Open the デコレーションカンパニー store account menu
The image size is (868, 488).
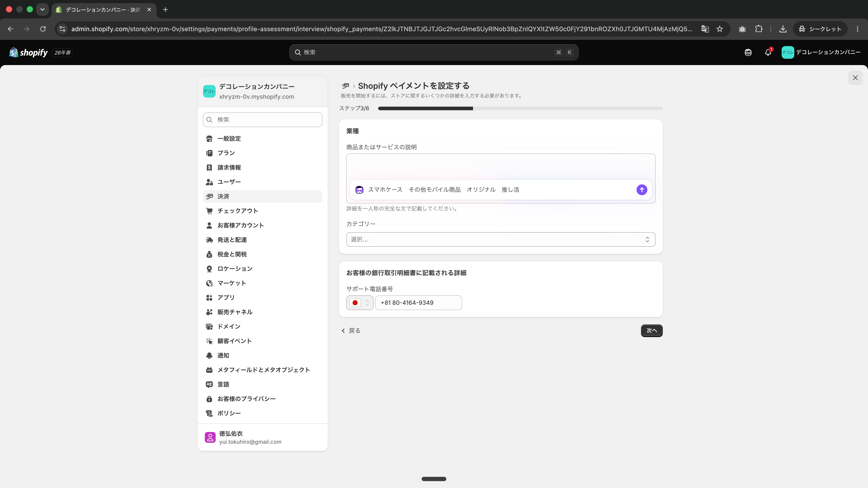tap(821, 53)
